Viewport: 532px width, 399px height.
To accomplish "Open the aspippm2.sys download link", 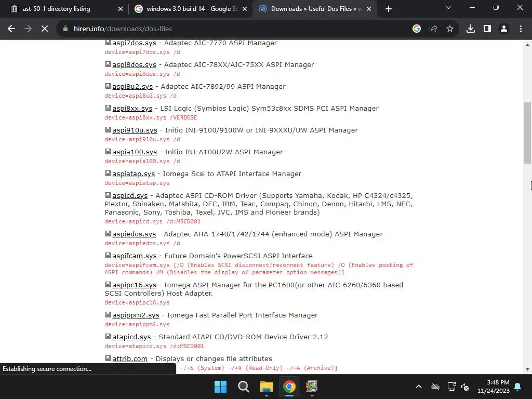I will tap(136, 315).
